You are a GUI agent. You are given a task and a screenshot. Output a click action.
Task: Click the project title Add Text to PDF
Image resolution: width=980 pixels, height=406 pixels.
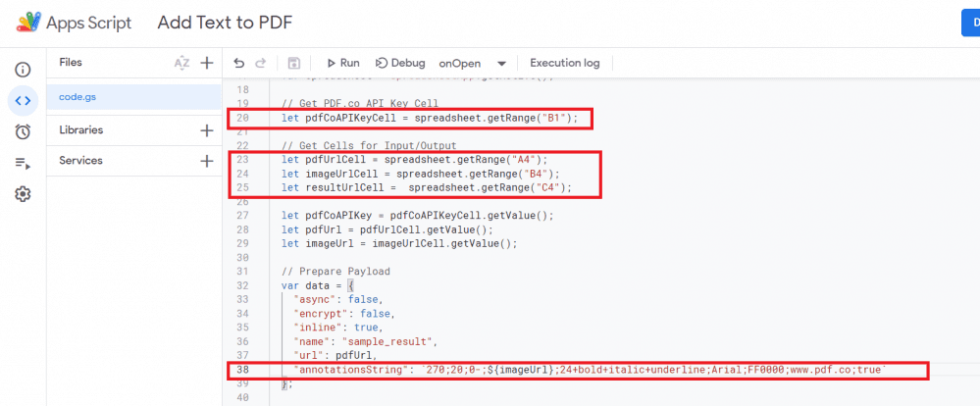pos(225,24)
